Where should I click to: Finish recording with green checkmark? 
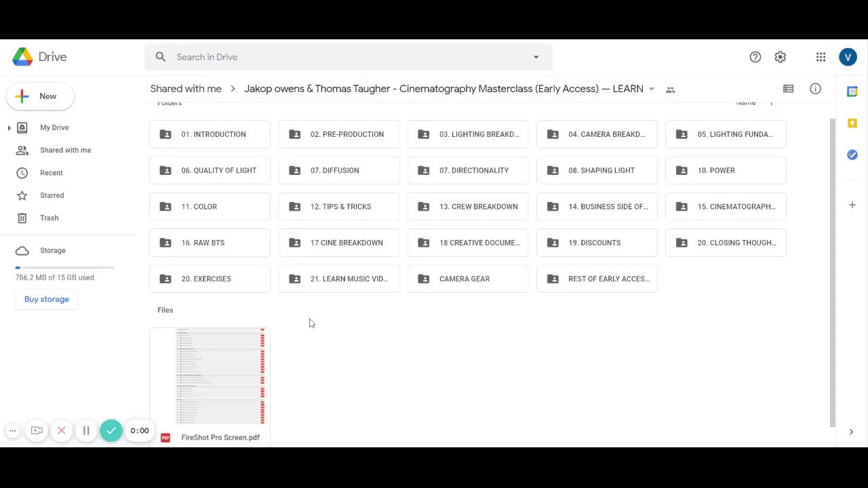click(111, 430)
